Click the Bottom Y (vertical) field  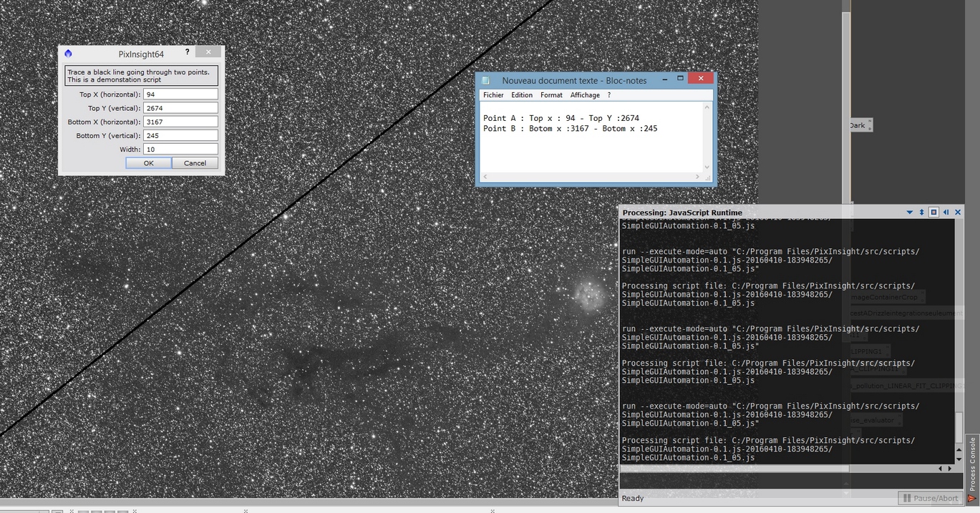180,135
